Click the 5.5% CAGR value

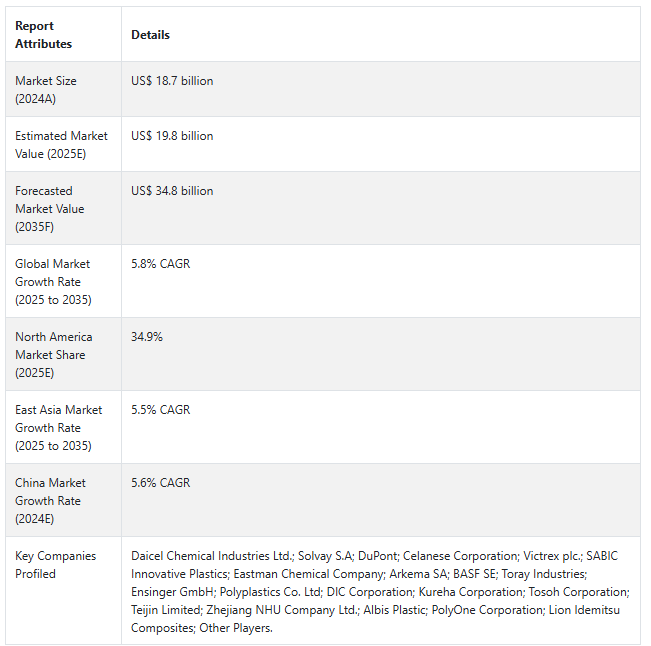160,410
